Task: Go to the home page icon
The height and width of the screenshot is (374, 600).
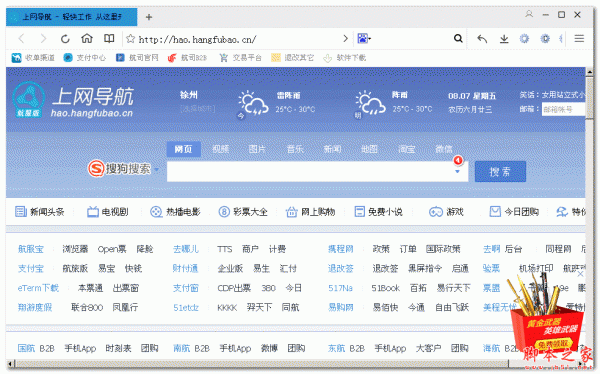Action: click(87, 38)
